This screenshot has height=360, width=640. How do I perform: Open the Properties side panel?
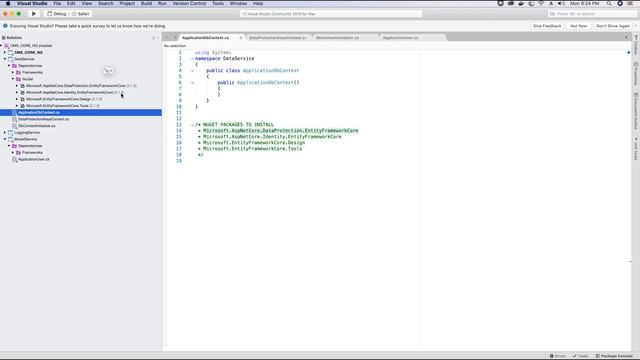point(636,74)
